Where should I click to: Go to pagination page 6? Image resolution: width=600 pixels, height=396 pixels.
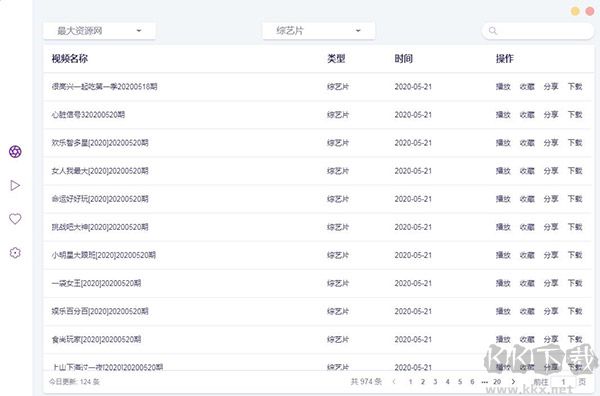click(472, 382)
